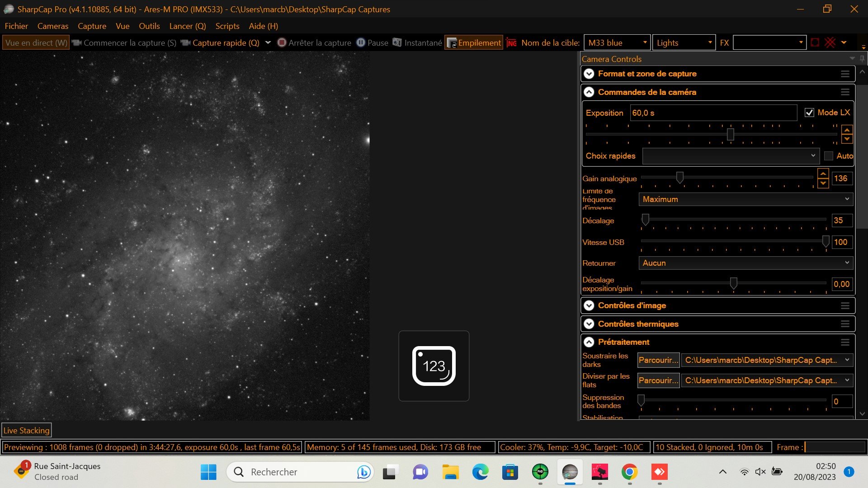
Task: Open the flats file path dropdown
Action: click(x=767, y=380)
